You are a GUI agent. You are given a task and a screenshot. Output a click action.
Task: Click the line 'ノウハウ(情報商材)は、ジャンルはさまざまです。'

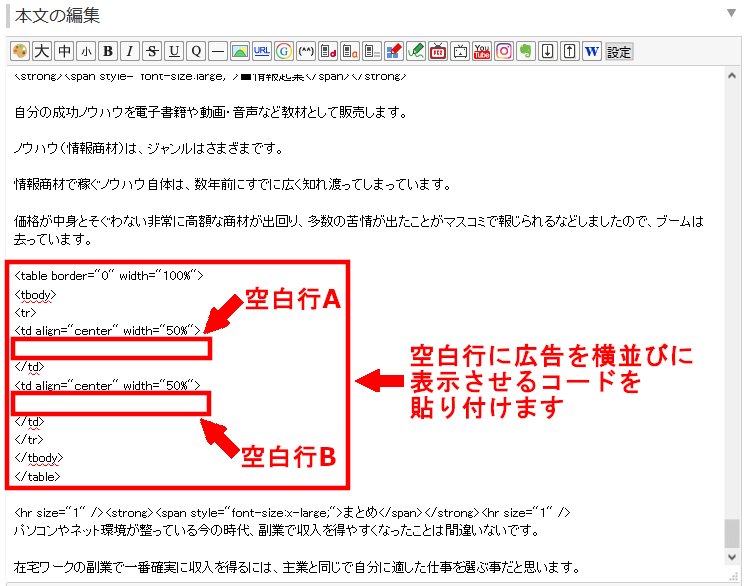click(x=149, y=149)
